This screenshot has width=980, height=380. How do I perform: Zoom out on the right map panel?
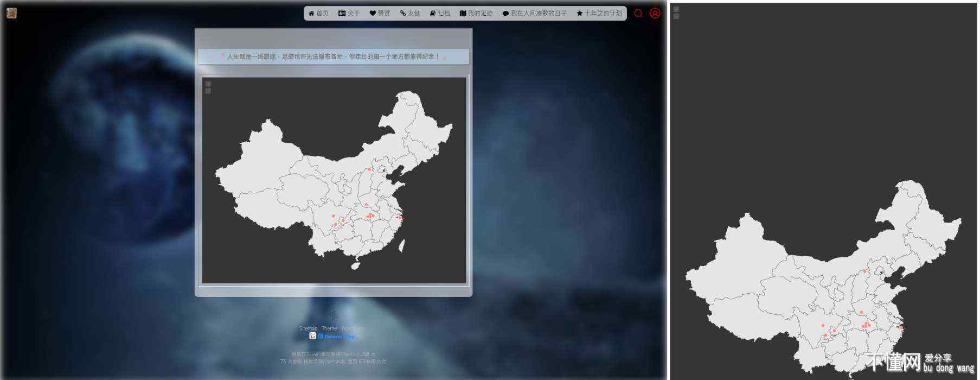[x=676, y=17]
